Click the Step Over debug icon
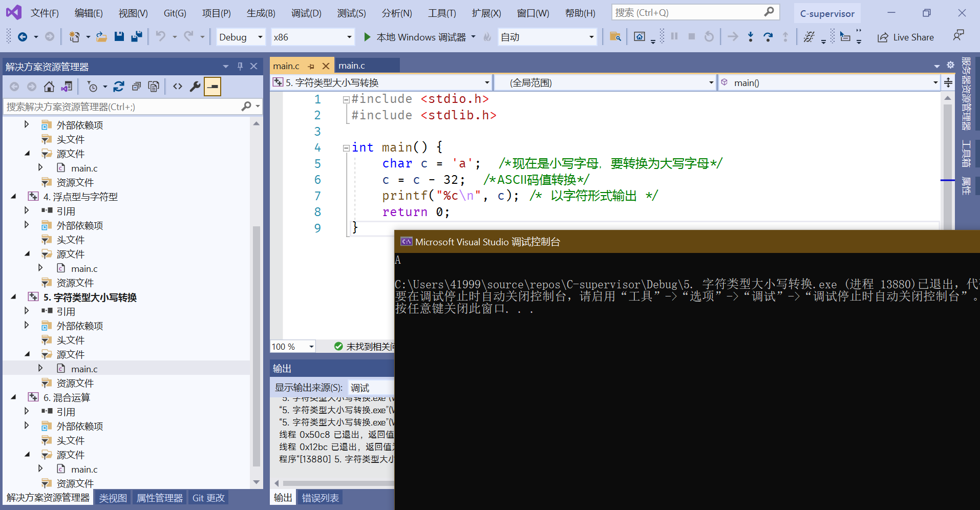Screen dimensions: 980x510 (768, 37)
